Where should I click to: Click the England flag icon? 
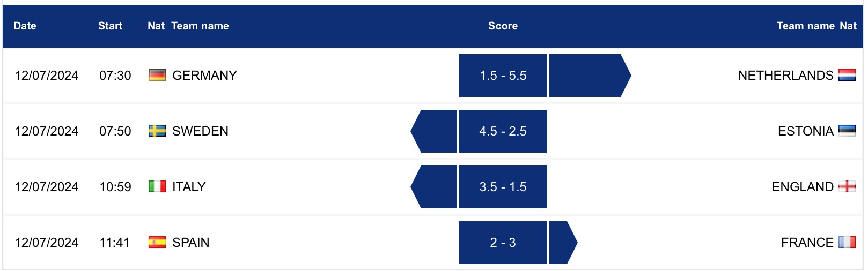[x=847, y=187]
